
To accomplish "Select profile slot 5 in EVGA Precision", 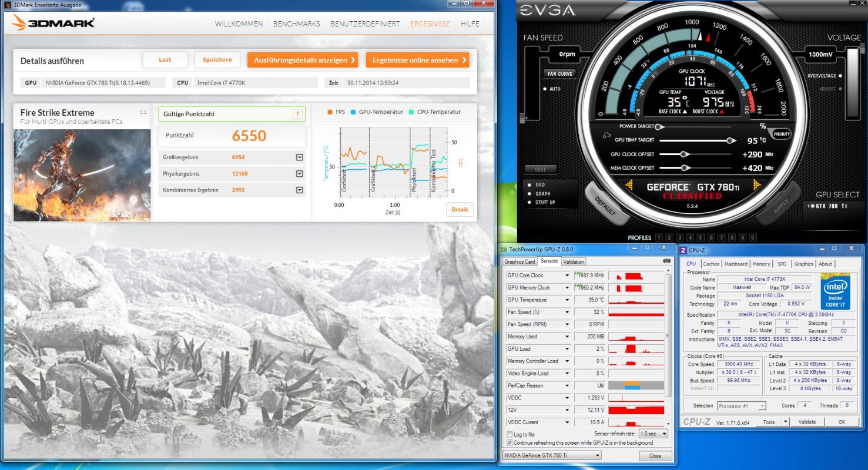I will (x=701, y=238).
